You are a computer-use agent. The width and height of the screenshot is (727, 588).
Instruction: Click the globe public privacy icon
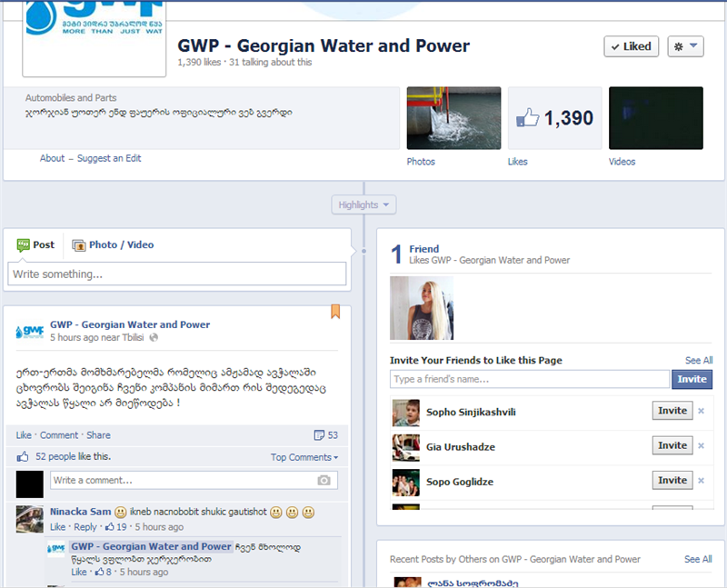coord(154,337)
